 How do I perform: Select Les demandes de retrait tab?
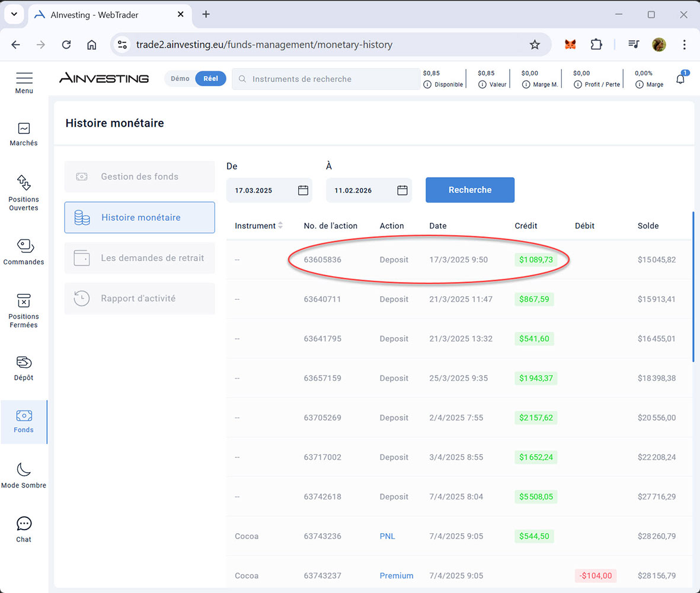click(140, 258)
